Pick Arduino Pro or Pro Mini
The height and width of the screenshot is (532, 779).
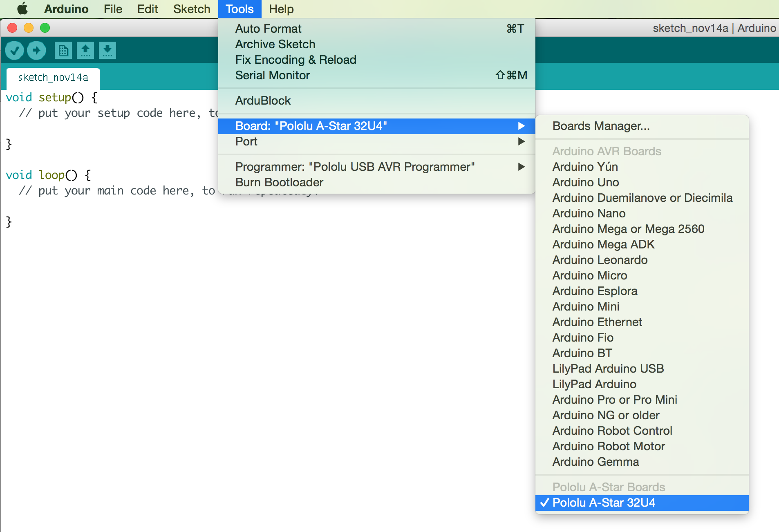(x=642, y=400)
